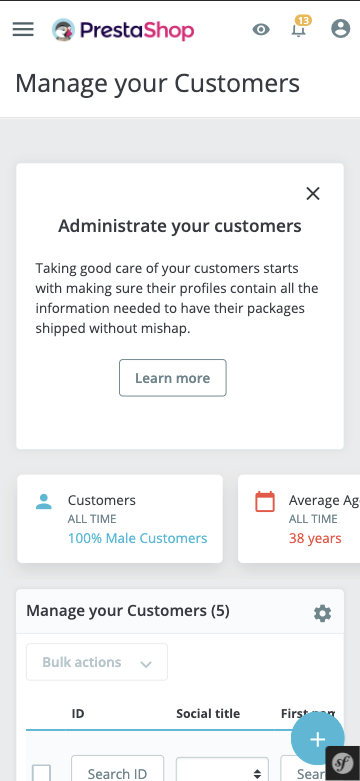The height and width of the screenshot is (781, 360).
Task: Open the employee profile avatar menu
Action: [341, 28]
